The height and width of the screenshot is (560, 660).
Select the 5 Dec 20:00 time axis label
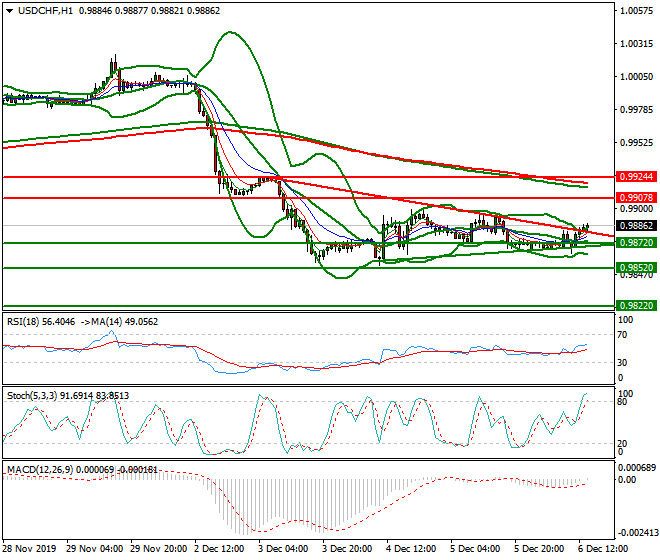click(x=539, y=549)
